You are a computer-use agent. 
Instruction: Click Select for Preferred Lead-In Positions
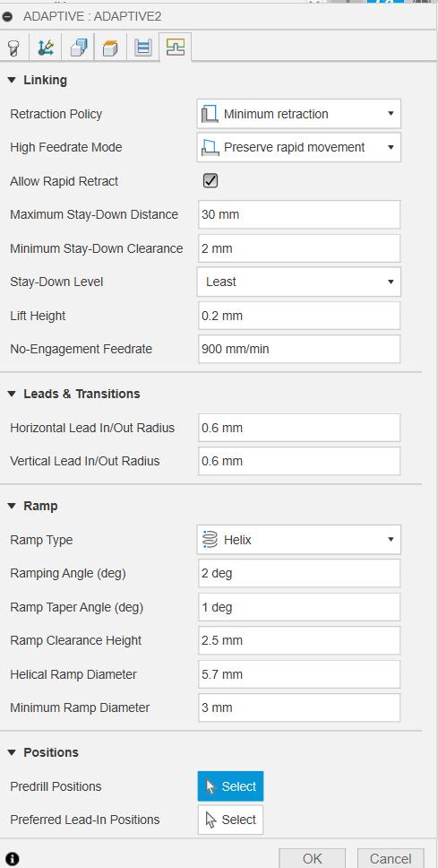[x=230, y=820]
